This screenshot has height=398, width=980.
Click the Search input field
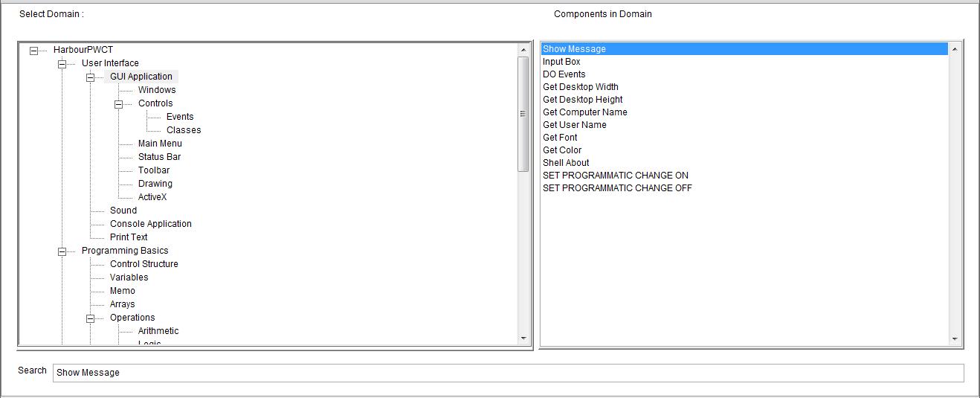tap(508, 373)
